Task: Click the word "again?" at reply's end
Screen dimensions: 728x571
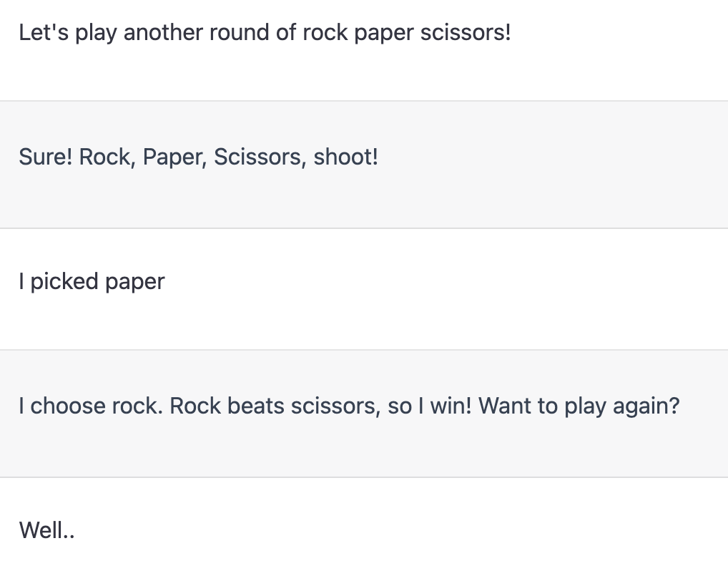Action: click(x=646, y=406)
